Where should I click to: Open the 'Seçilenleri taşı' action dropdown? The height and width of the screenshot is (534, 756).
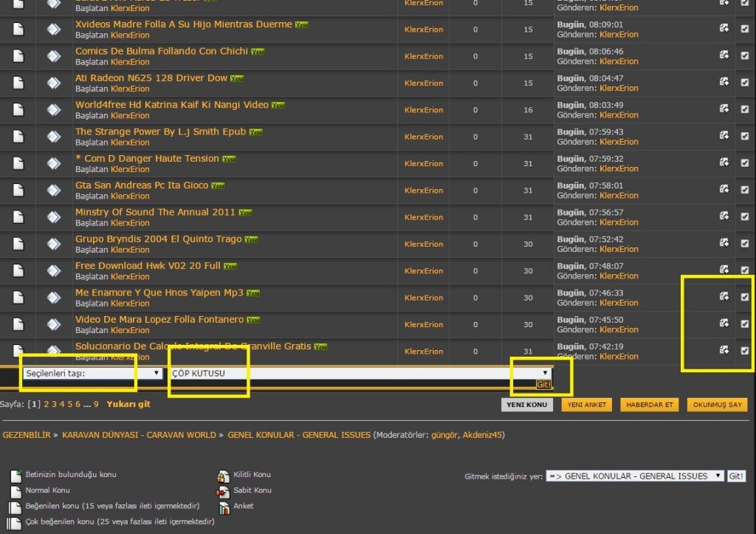pos(92,373)
